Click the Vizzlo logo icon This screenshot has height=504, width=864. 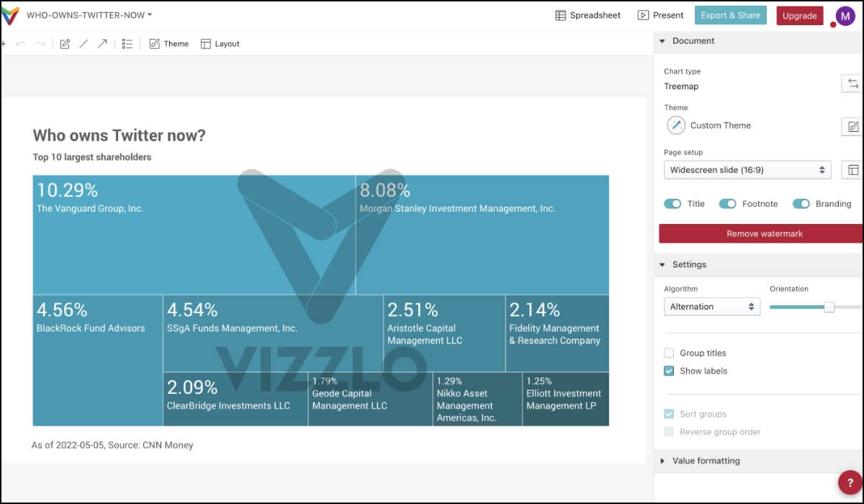coord(9,15)
